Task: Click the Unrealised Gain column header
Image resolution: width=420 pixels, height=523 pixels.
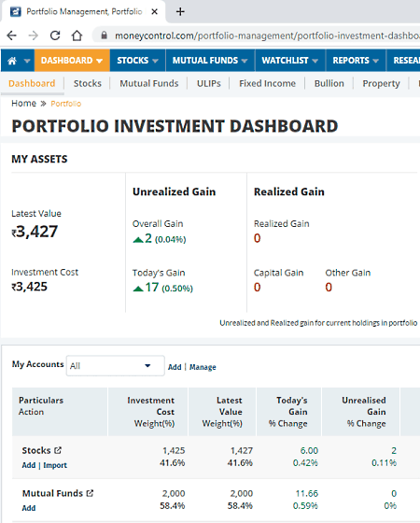Action: point(360,412)
